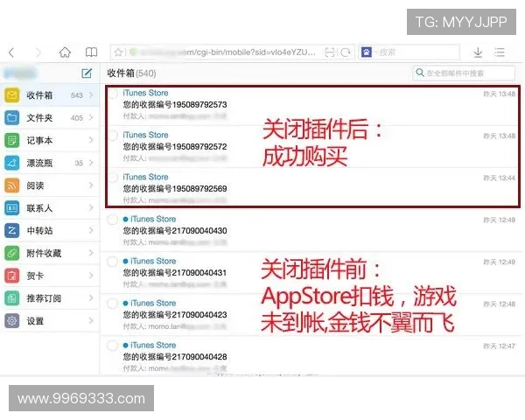Open 设置 in the sidebar
The height and width of the screenshot is (420, 525).
[x=50, y=321]
